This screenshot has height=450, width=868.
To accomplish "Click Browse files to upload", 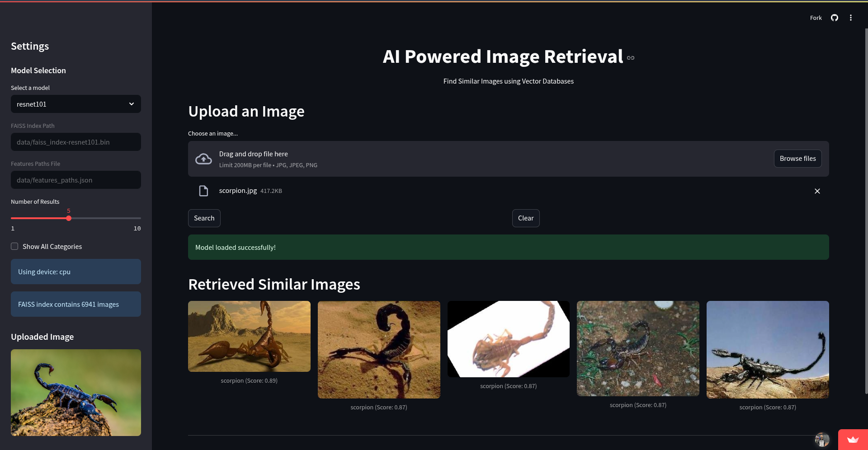I will (x=797, y=159).
